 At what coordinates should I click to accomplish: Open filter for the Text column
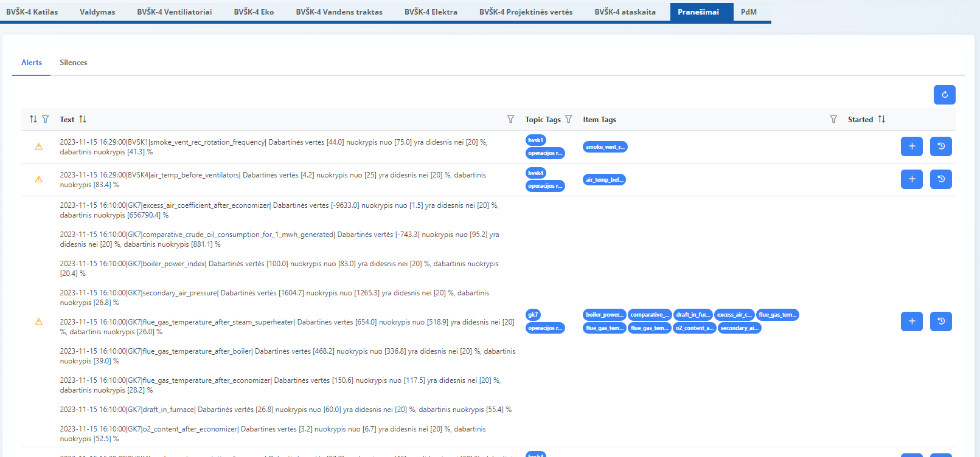point(510,119)
